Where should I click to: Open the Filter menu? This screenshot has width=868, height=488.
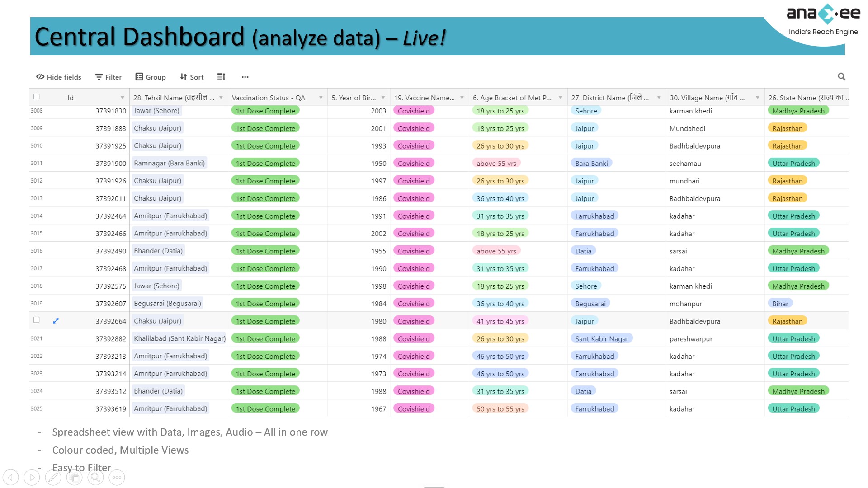tap(108, 77)
